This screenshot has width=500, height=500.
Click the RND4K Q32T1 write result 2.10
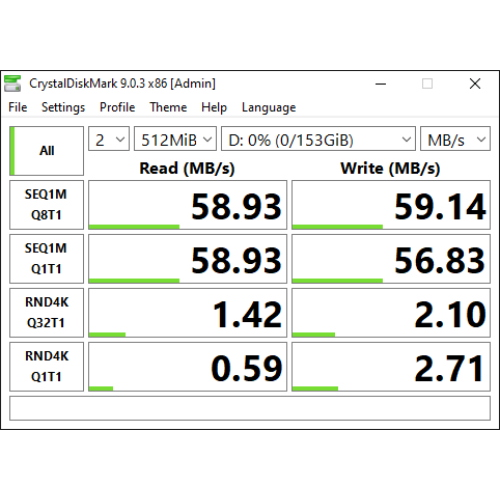click(x=391, y=313)
